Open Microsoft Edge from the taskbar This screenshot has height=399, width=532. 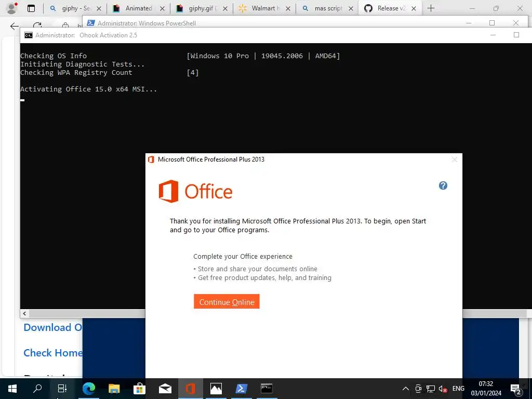[88, 389]
